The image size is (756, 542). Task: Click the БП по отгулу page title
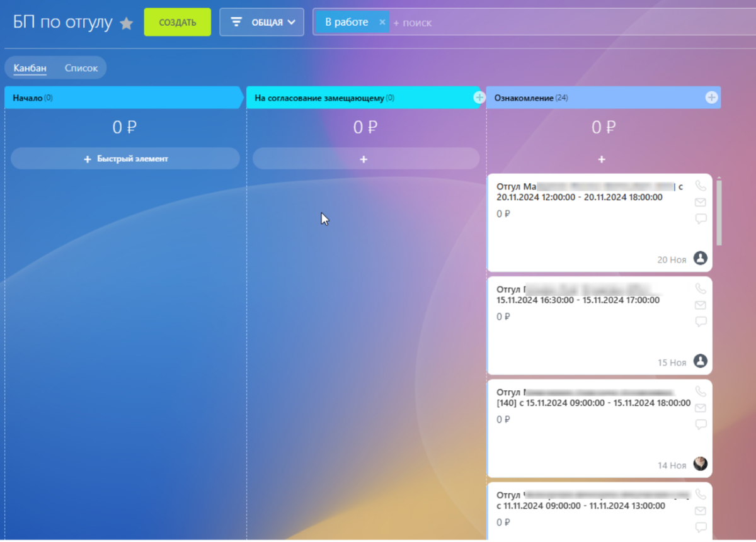click(62, 23)
